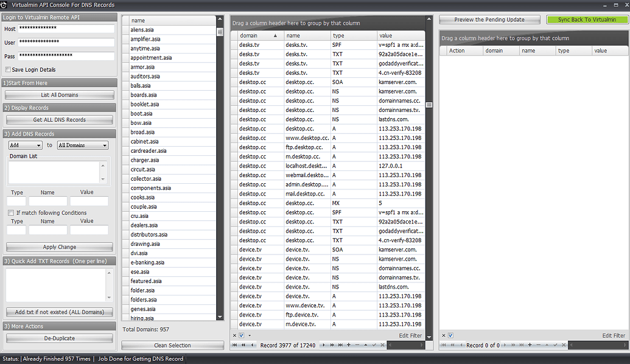
Task: Click List All Domains
Action: [x=59, y=94]
